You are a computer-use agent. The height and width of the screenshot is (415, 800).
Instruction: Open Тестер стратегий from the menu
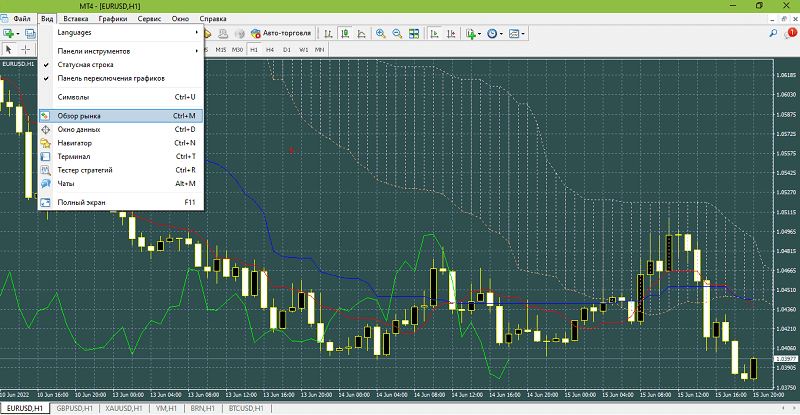pos(121,170)
